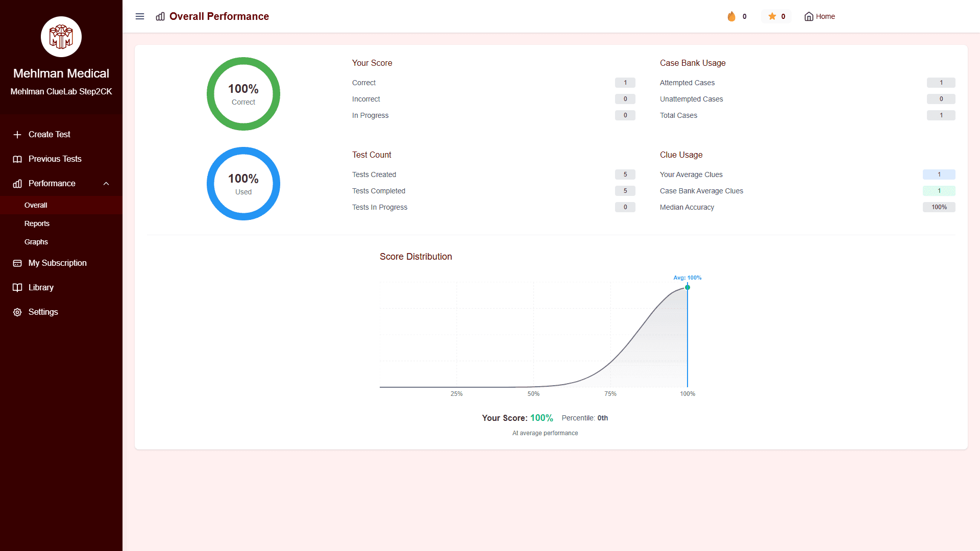Click the Median Accuracy 100% badge

(x=939, y=207)
